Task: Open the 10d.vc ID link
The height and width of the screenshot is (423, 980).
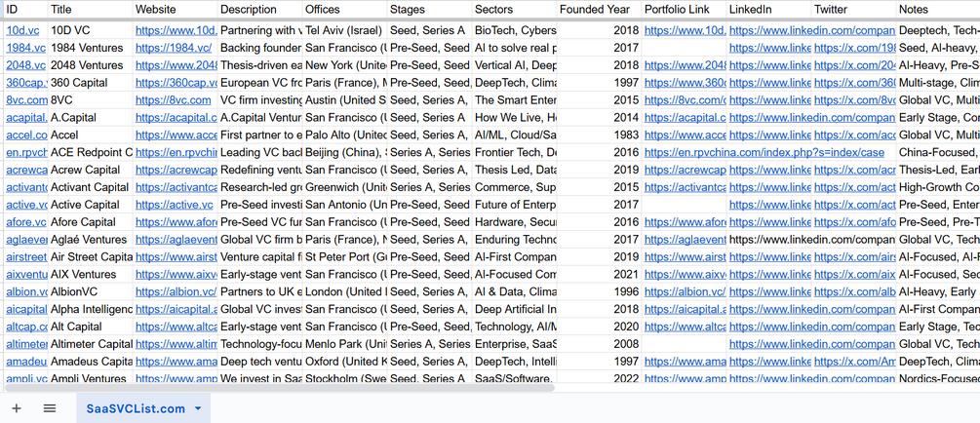Action: [x=22, y=30]
